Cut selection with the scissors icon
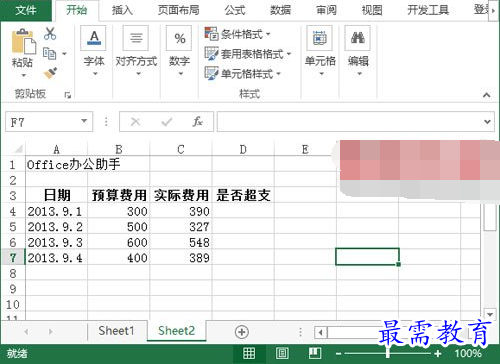500x364 pixels. point(50,34)
